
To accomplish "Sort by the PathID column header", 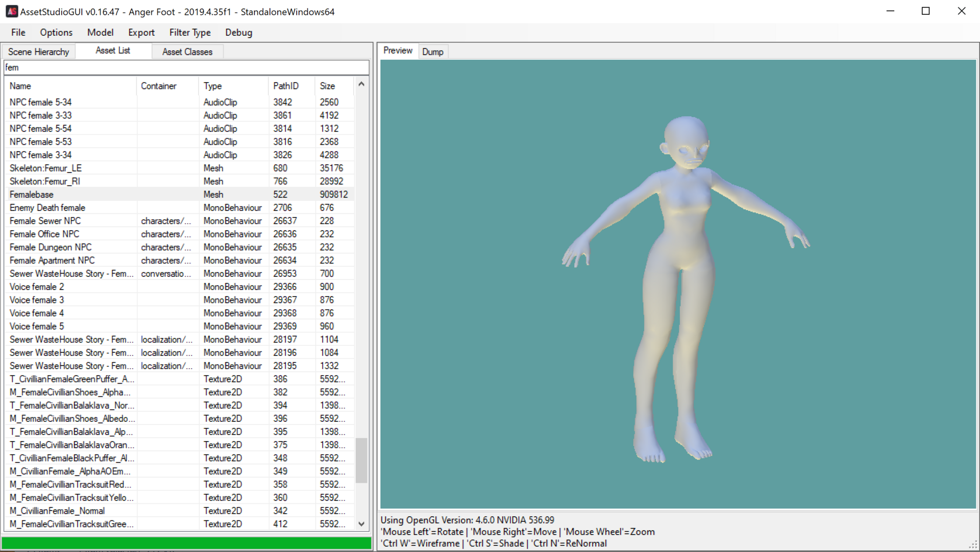I will [291, 86].
